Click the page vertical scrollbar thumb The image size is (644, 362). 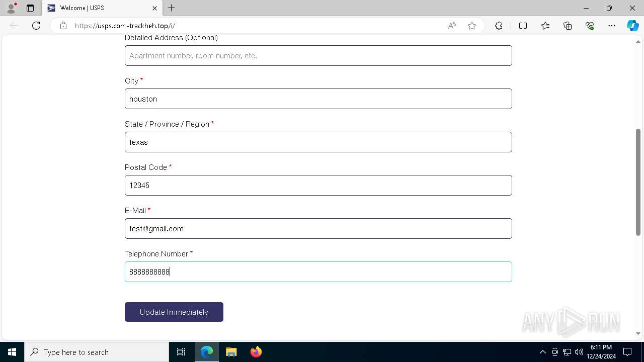tap(638, 182)
